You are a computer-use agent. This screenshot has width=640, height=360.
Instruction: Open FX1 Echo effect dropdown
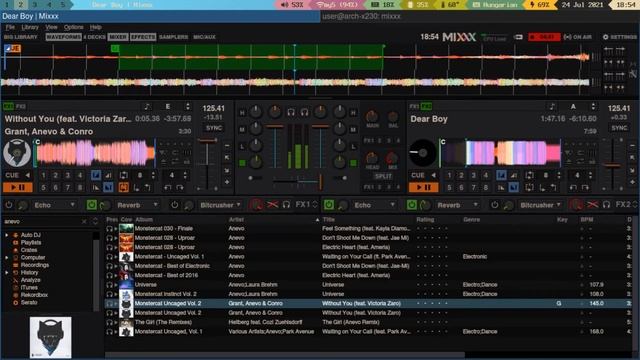pos(55,205)
